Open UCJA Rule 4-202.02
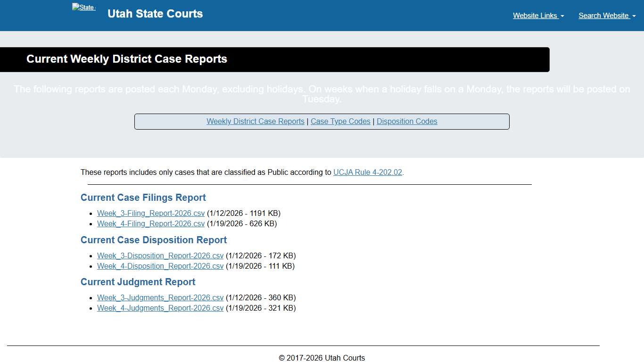 pyautogui.click(x=367, y=172)
